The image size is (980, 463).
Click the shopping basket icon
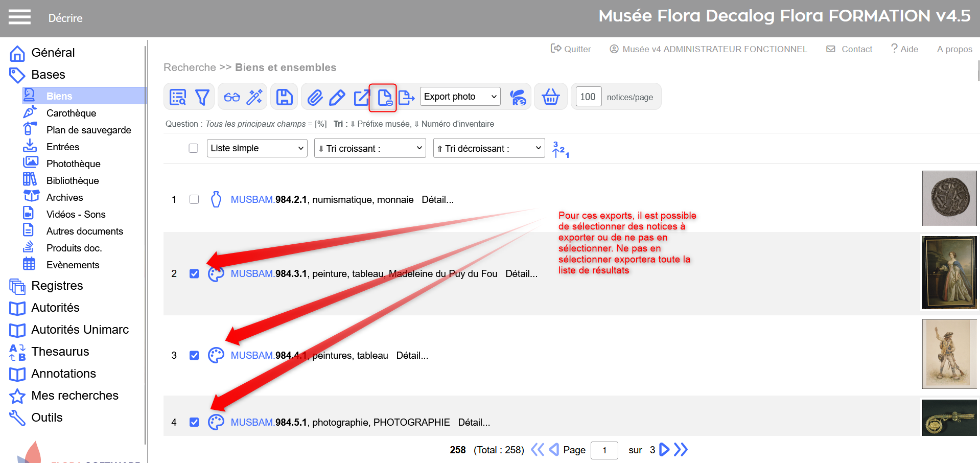[550, 97]
